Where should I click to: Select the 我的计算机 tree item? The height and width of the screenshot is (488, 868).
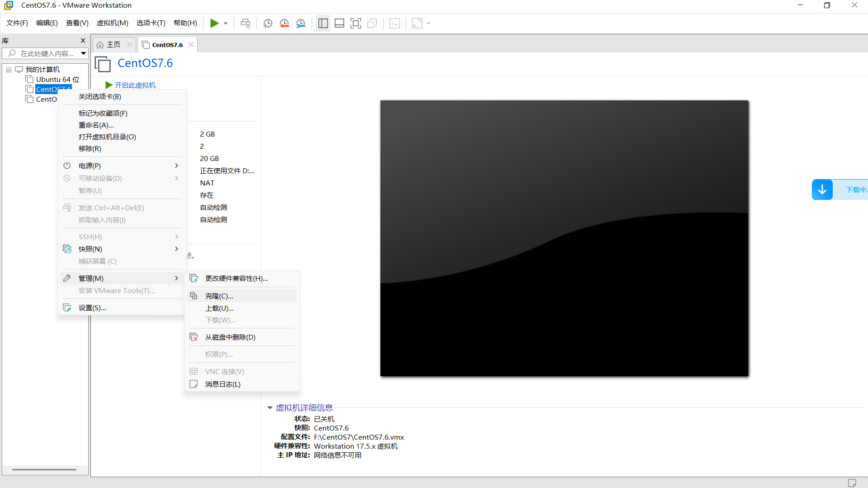click(43, 70)
